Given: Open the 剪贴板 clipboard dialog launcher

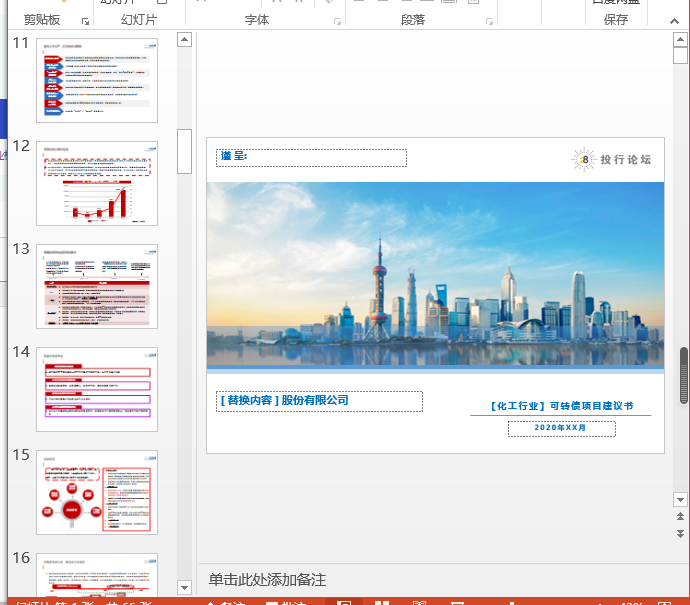Looking at the screenshot, I should (86, 21).
